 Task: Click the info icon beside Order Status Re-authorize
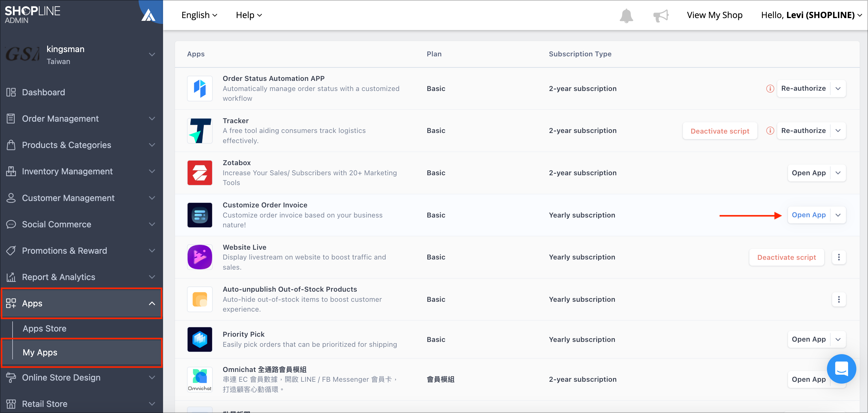pos(770,89)
